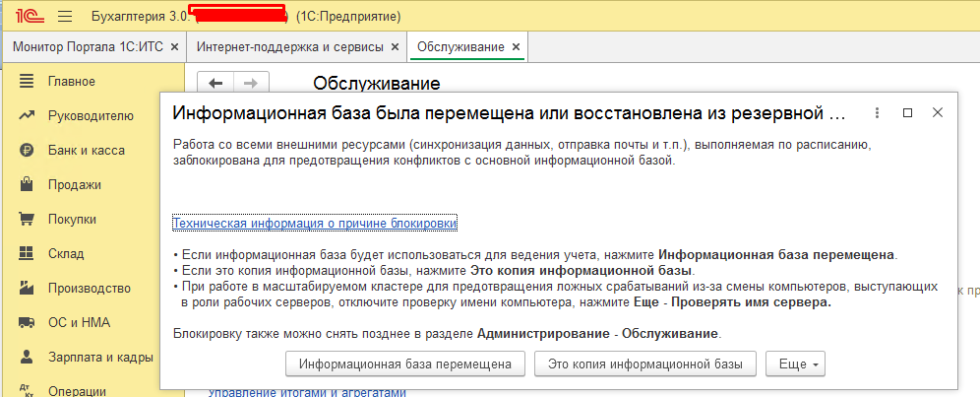Click the Банк и касса ruble icon

27,151
